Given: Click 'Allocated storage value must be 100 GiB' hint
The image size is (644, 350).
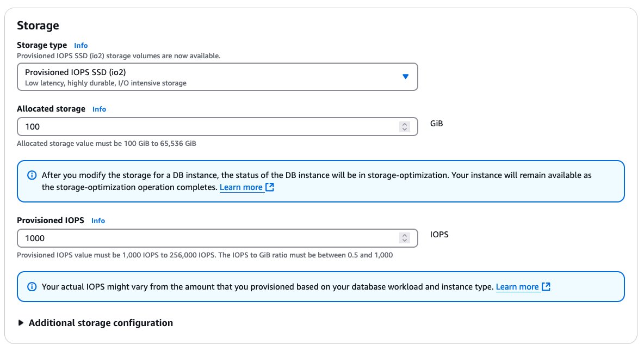Looking at the screenshot, I should [107, 143].
